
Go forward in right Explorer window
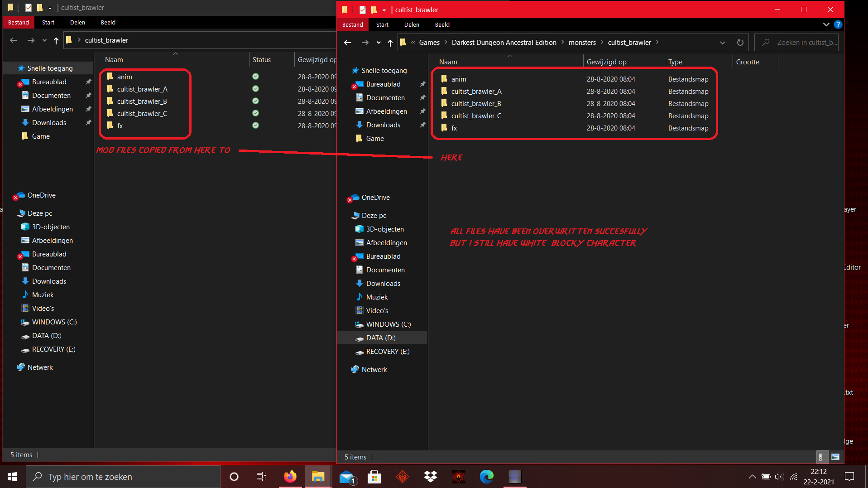pos(364,43)
